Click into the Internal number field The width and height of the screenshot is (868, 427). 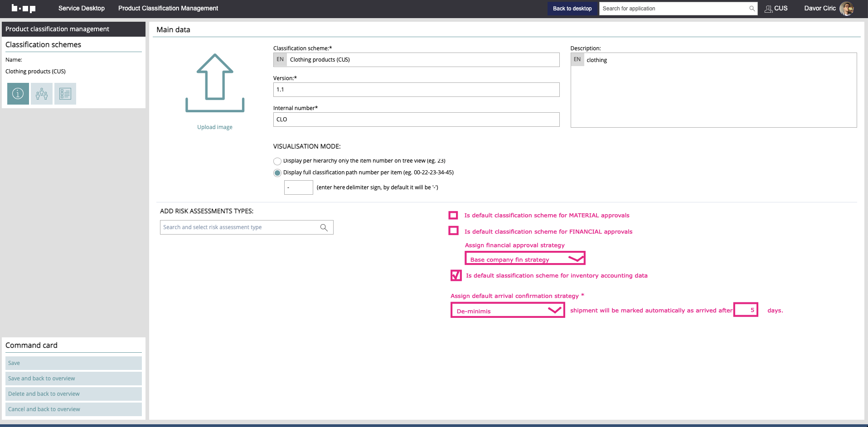coord(416,120)
